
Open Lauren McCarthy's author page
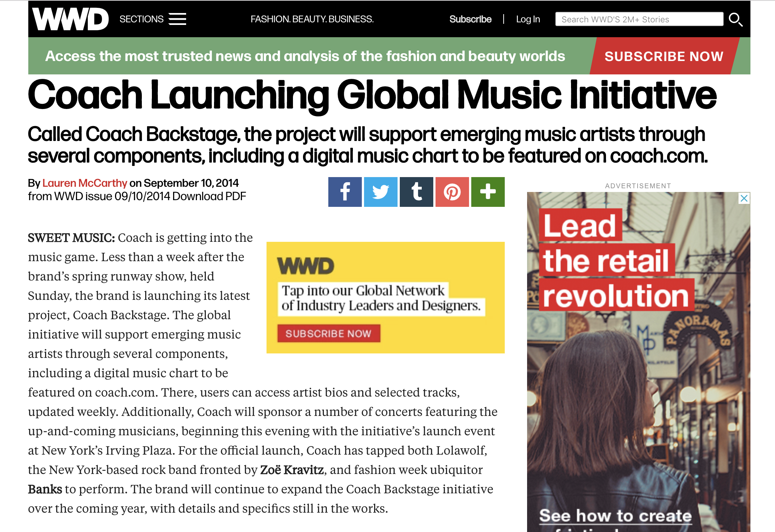[x=85, y=183]
